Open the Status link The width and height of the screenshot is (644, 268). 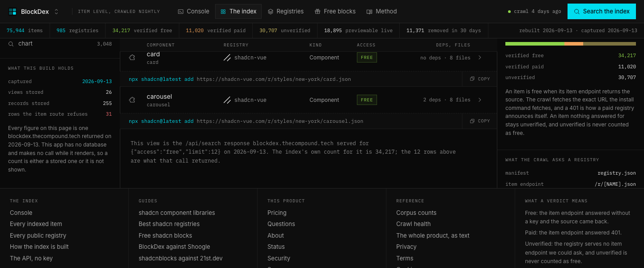(x=276, y=247)
